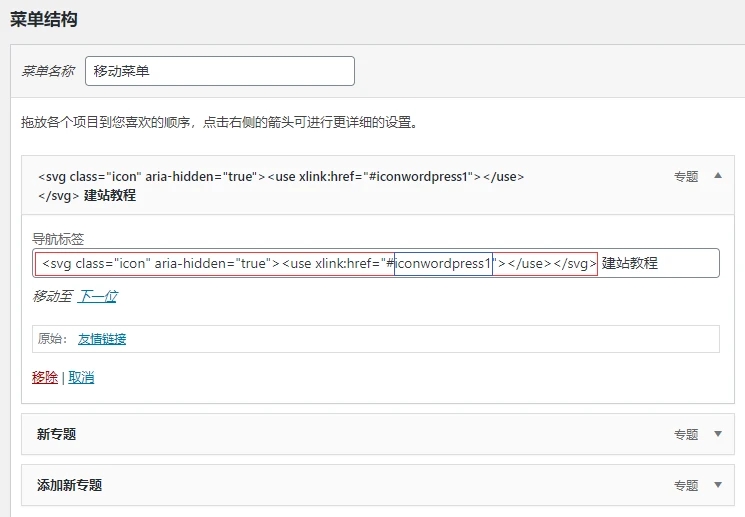The width and height of the screenshot is (745, 517).
Task: Click 专题 type label on 新专题 row
Action: point(685,434)
